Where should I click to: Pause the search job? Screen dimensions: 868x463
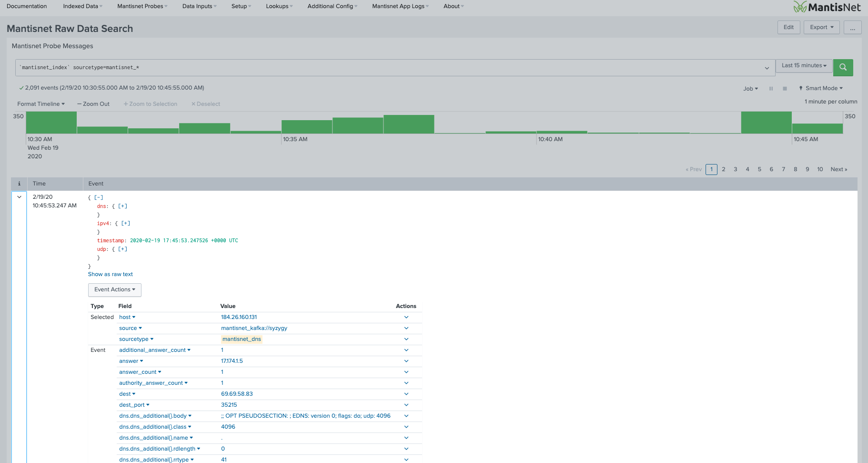click(771, 89)
